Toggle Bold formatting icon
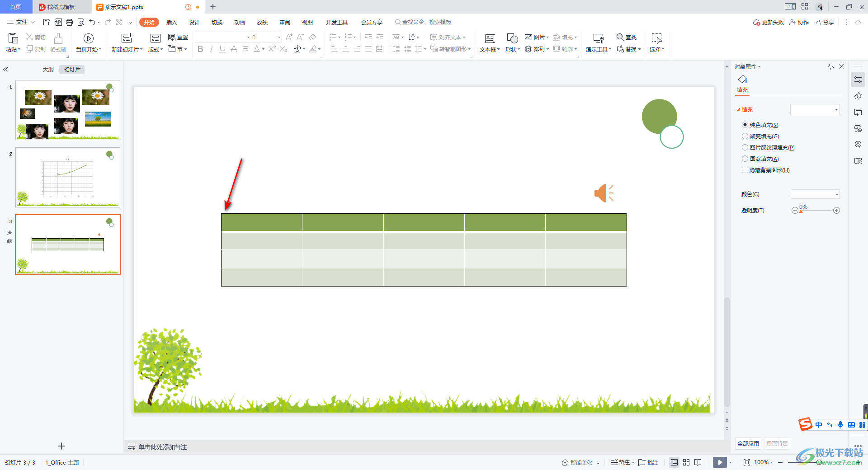This screenshot has width=868, height=470. (200, 49)
